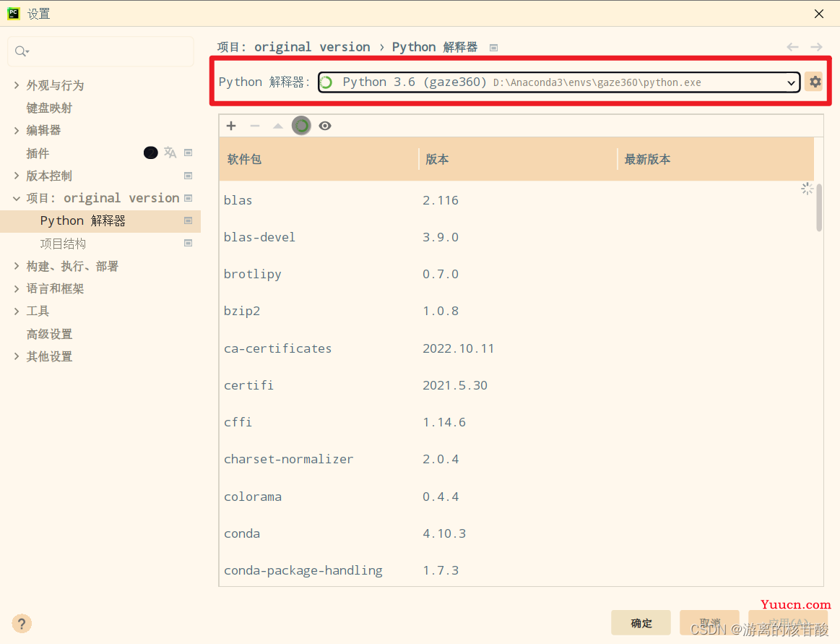Open the 高级设置 page
840x644 pixels.
[x=49, y=334]
